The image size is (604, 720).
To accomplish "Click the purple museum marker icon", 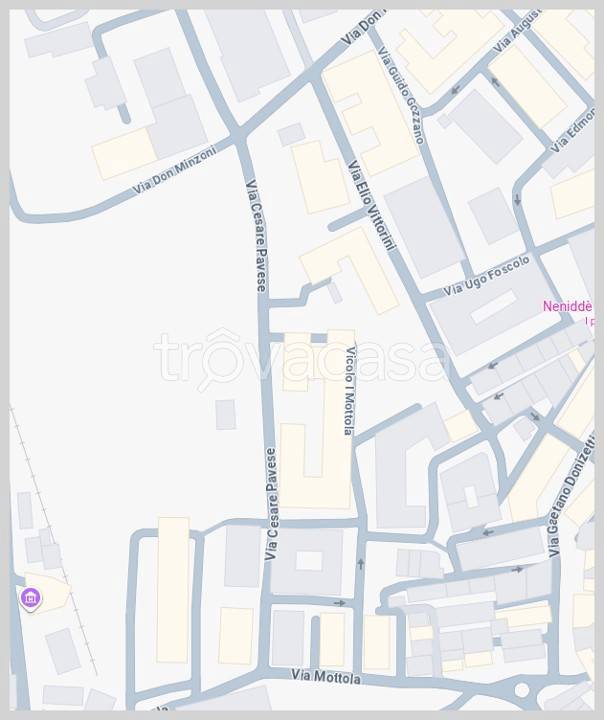I will pyautogui.click(x=30, y=599).
